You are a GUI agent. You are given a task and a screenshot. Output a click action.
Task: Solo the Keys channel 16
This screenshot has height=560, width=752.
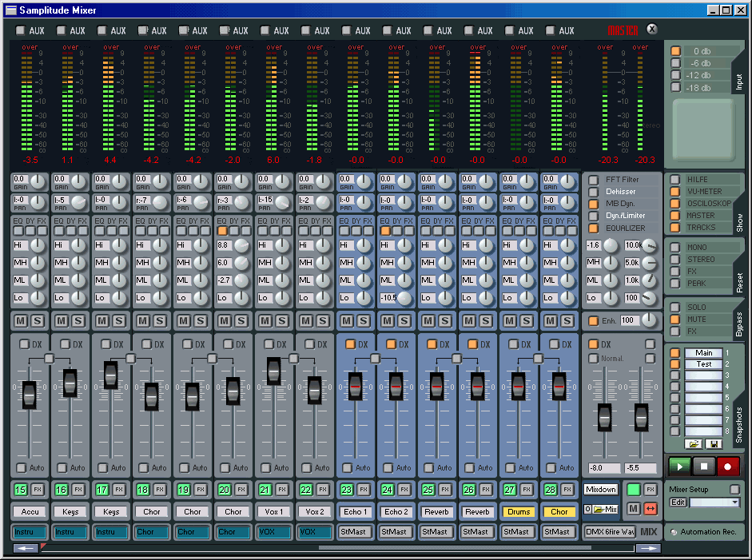(x=78, y=320)
